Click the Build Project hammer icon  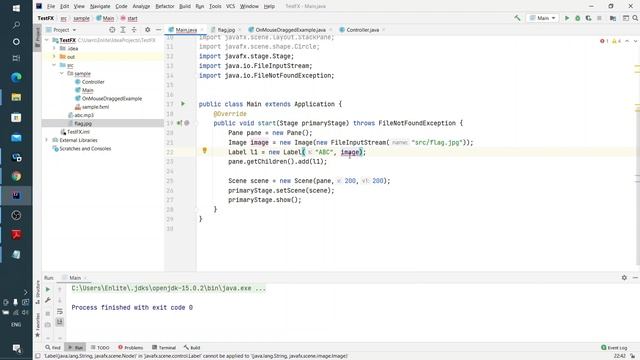[517, 18]
